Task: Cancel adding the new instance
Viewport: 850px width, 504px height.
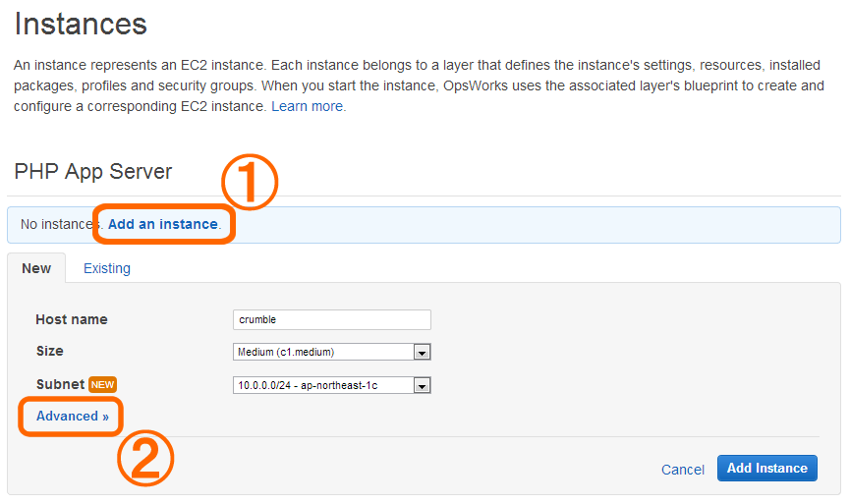Action: pyautogui.click(x=683, y=470)
